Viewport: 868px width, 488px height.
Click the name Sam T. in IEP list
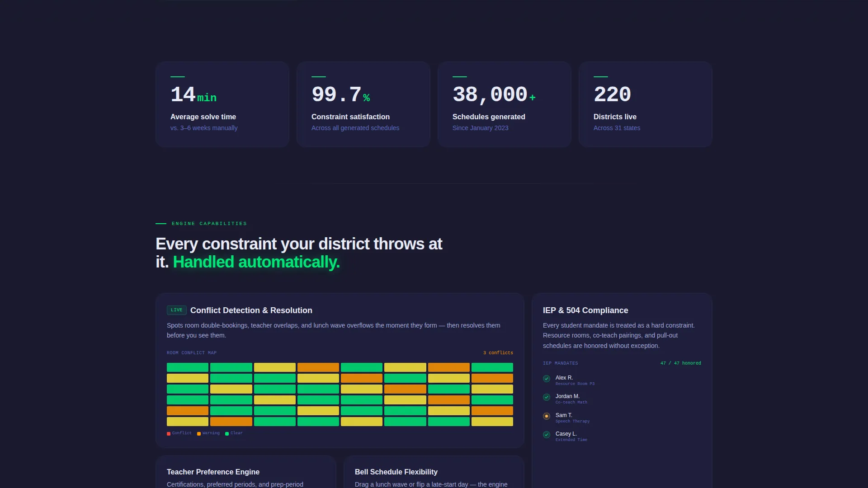564,415
